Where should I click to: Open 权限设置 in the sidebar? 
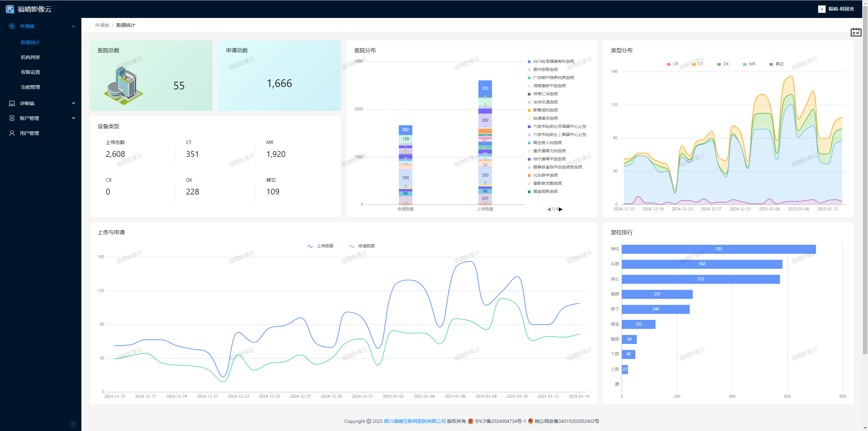click(31, 72)
